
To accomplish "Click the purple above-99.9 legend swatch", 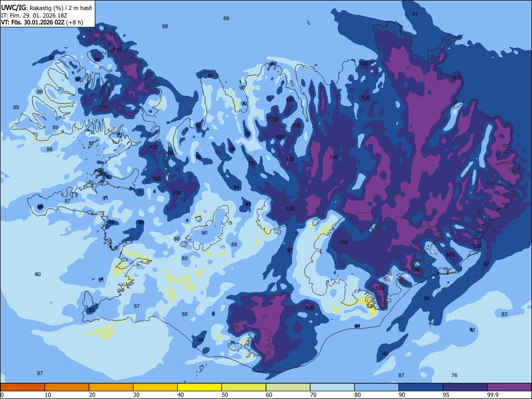I will tap(509, 387).
